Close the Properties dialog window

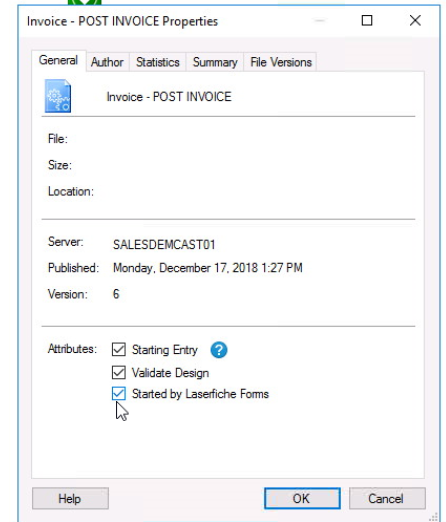(x=415, y=21)
